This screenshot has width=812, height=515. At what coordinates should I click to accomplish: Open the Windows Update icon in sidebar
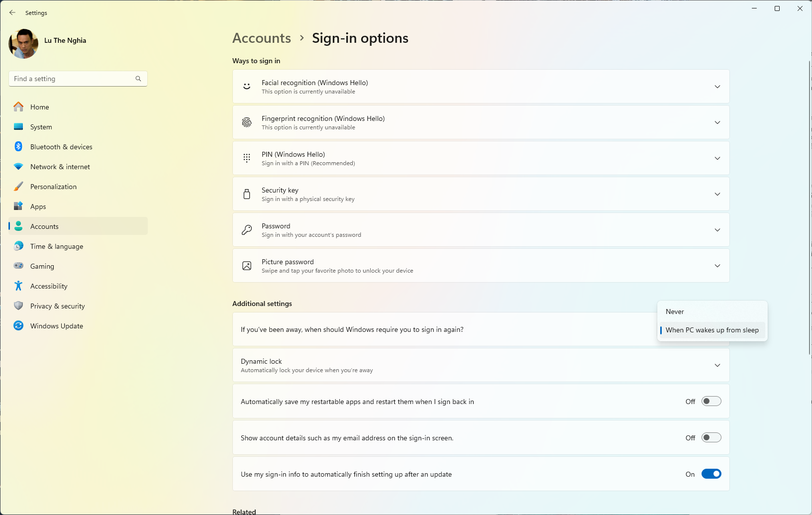coord(18,325)
